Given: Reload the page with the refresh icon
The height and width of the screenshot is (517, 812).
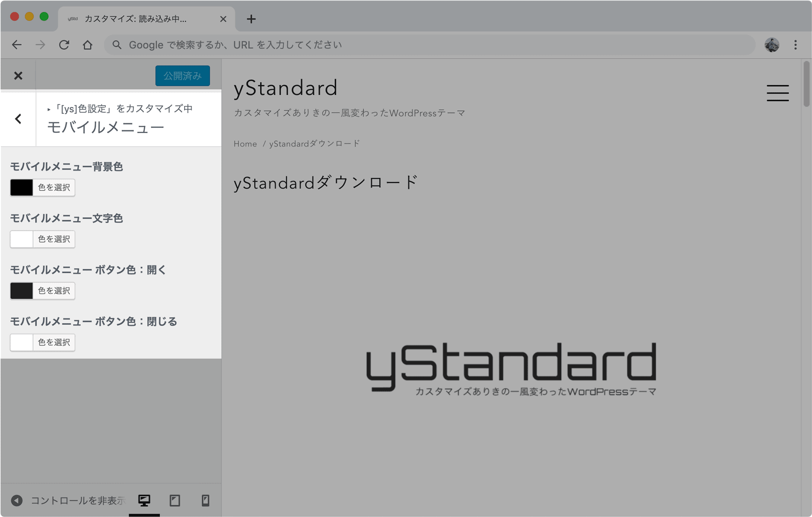Looking at the screenshot, I should (64, 45).
